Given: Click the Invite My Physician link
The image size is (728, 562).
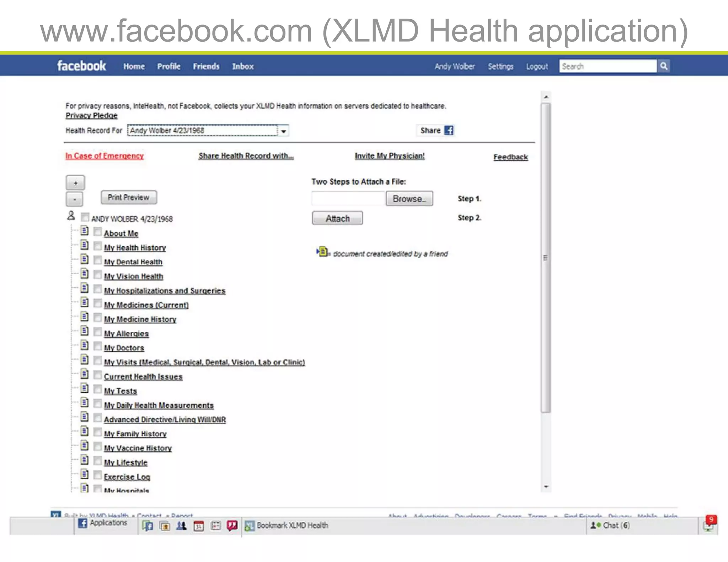Looking at the screenshot, I should pos(390,156).
